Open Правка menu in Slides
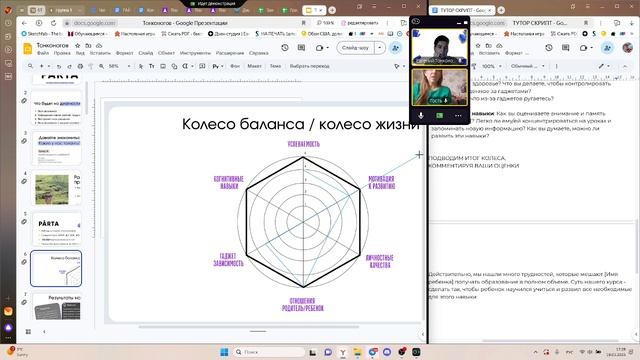 coord(62,53)
